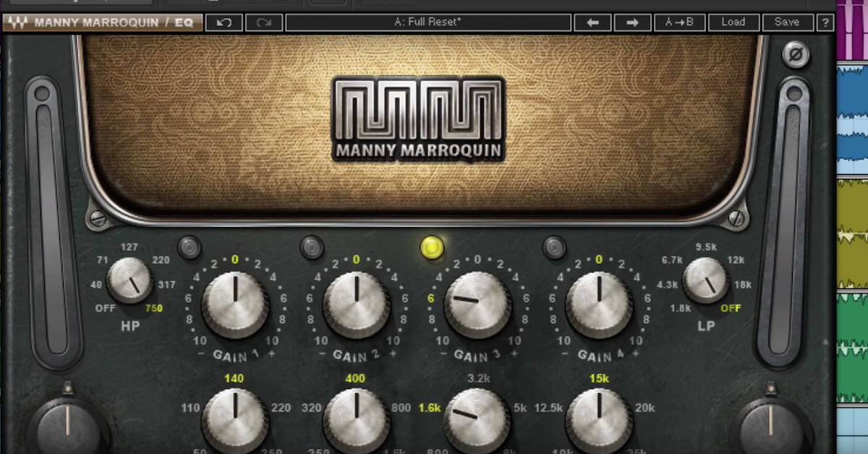Set band 3 frequency to 5k
Image resolution: width=868 pixels, height=454 pixels.
pos(520,408)
